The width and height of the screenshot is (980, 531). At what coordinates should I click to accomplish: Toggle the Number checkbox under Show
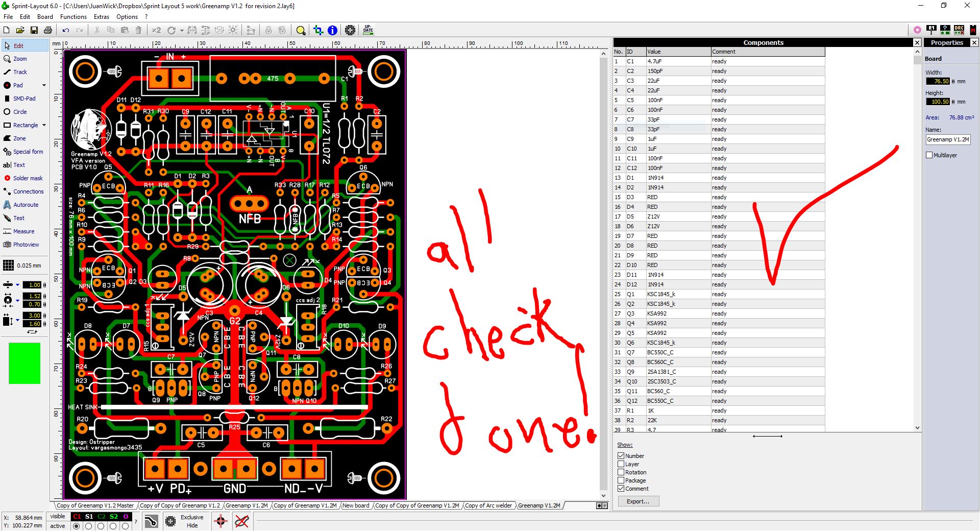[621, 456]
